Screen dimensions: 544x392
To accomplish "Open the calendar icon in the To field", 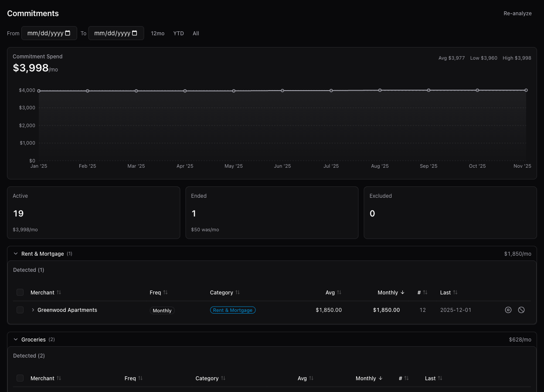I will [135, 33].
